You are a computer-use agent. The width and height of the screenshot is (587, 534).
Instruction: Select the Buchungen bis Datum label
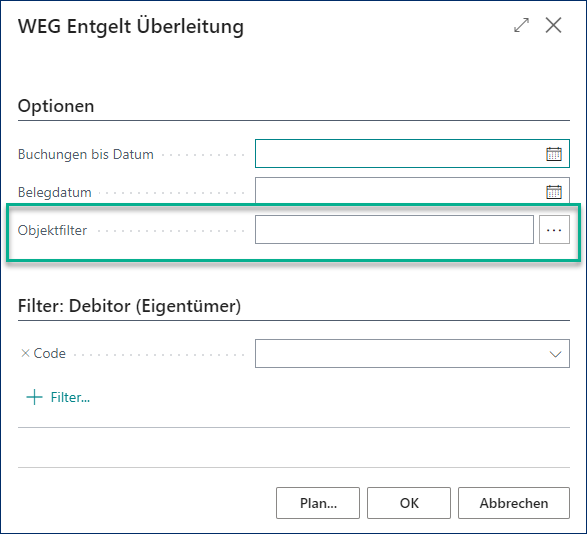coord(86,154)
